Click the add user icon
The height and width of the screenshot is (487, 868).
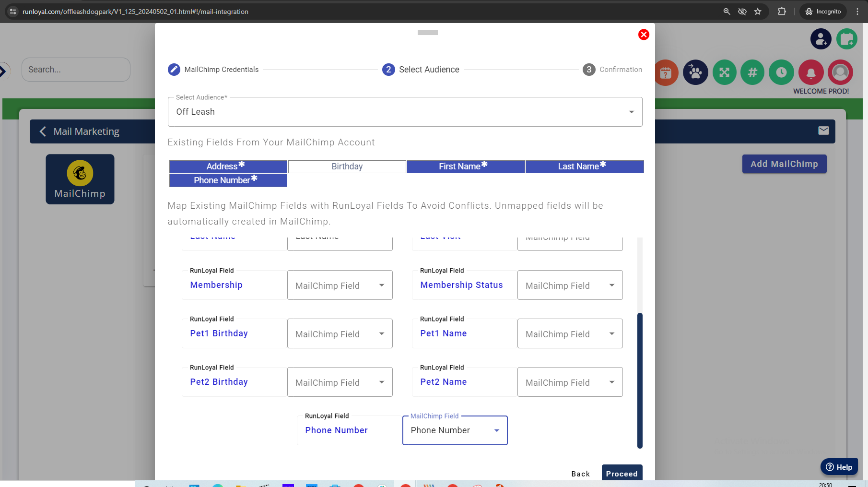821,39
